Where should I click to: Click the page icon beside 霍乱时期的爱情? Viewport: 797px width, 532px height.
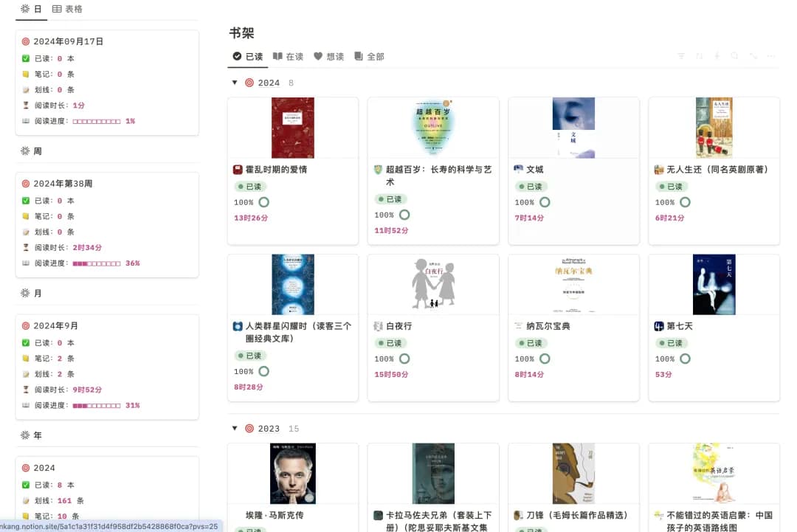[x=238, y=170]
